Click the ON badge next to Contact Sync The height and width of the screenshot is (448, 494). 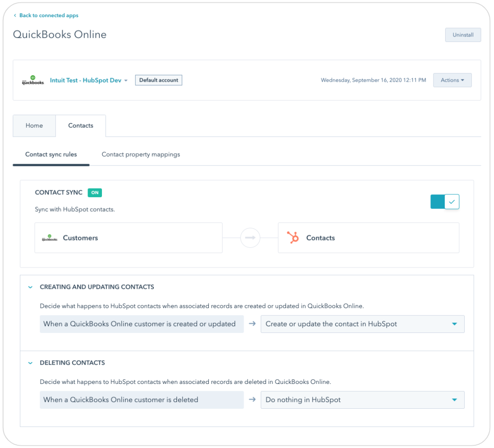(95, 192)
